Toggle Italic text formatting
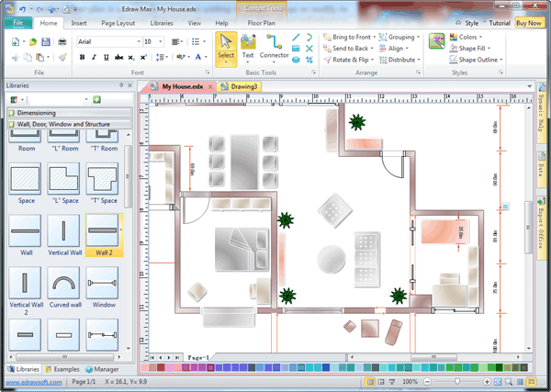The image size is (551, 392). (x=93, y=57)
